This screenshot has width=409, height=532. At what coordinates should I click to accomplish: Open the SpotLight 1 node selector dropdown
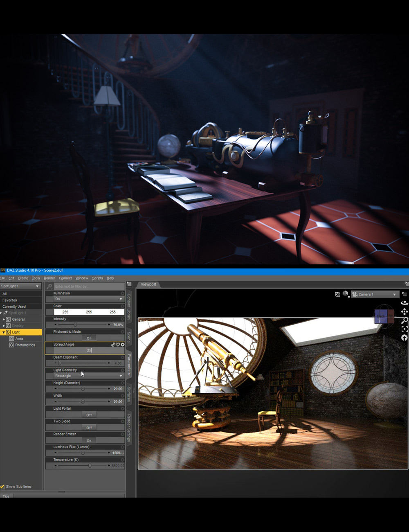click(20, 286)
